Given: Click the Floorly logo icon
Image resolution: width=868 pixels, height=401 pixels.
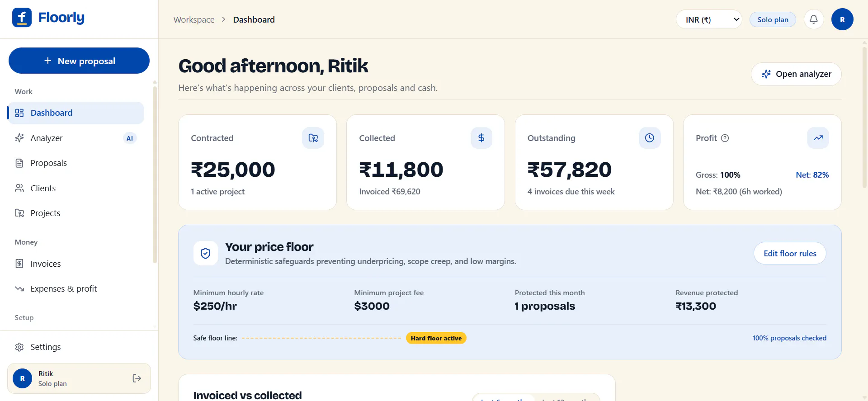Looking at the screenshot, I should 22,18.
